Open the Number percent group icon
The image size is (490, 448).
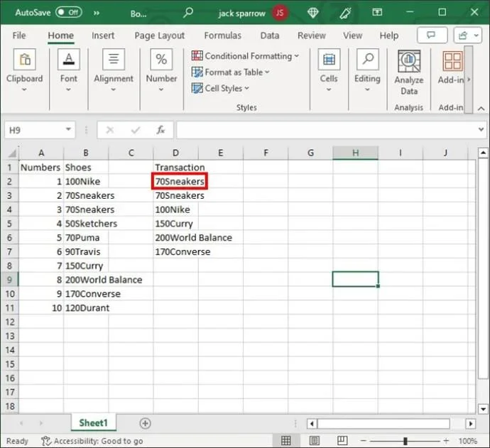[161, 60]
